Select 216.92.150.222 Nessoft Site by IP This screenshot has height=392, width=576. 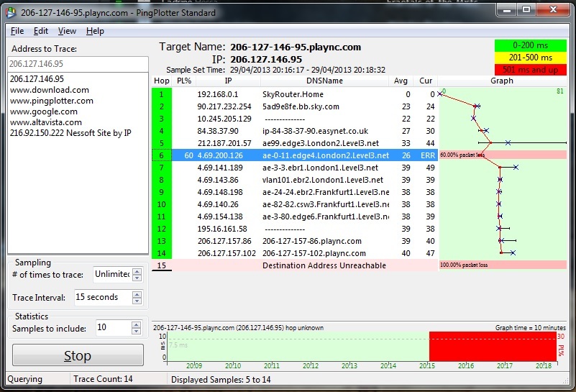70,133
